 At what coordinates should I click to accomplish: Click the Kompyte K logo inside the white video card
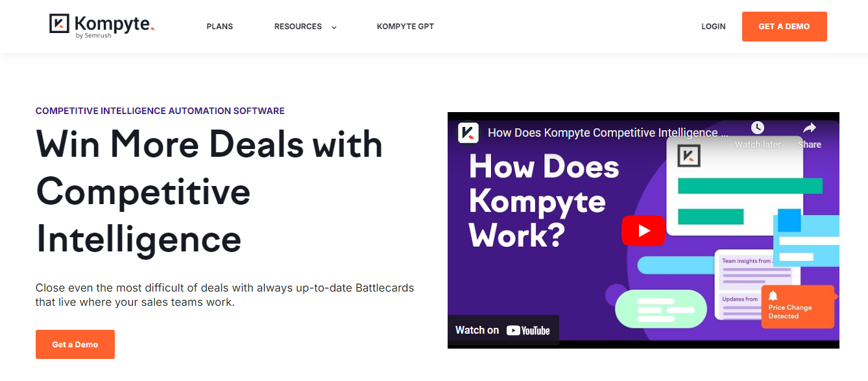pyautogui.click(x=689, y=156)
